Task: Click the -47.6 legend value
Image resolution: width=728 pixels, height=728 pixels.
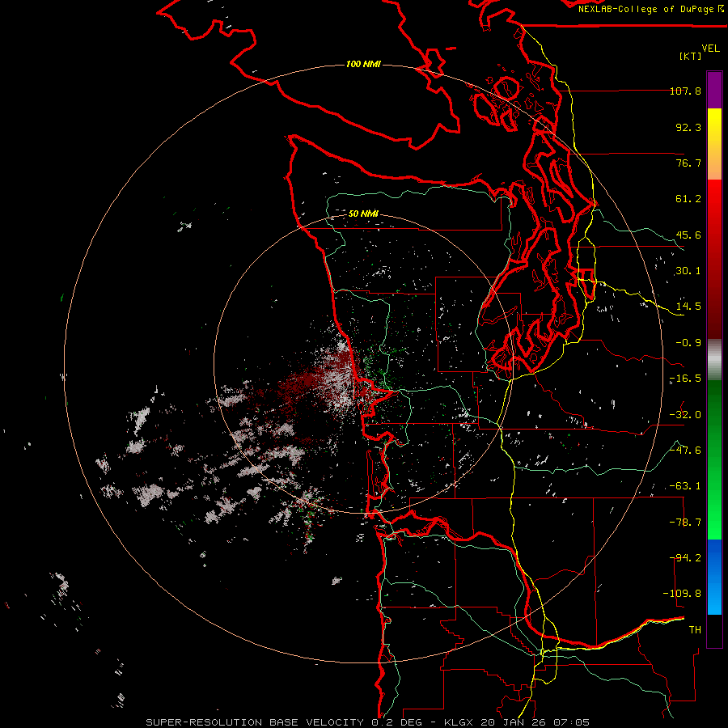Action: (685, 451)
